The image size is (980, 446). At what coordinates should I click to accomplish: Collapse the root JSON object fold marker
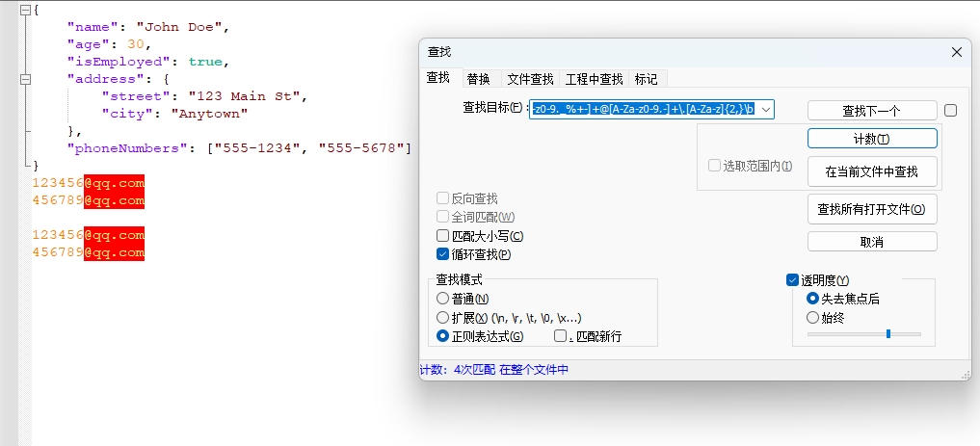25,10
